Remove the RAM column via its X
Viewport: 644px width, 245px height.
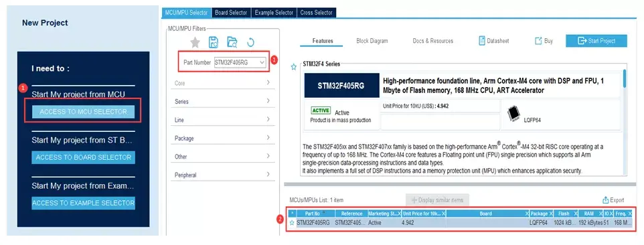tap(600, 214)
